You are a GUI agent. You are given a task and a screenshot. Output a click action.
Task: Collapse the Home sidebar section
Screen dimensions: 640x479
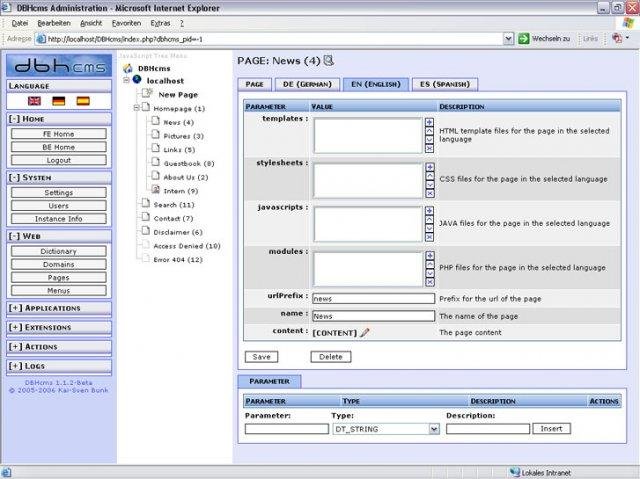(14, 119)
